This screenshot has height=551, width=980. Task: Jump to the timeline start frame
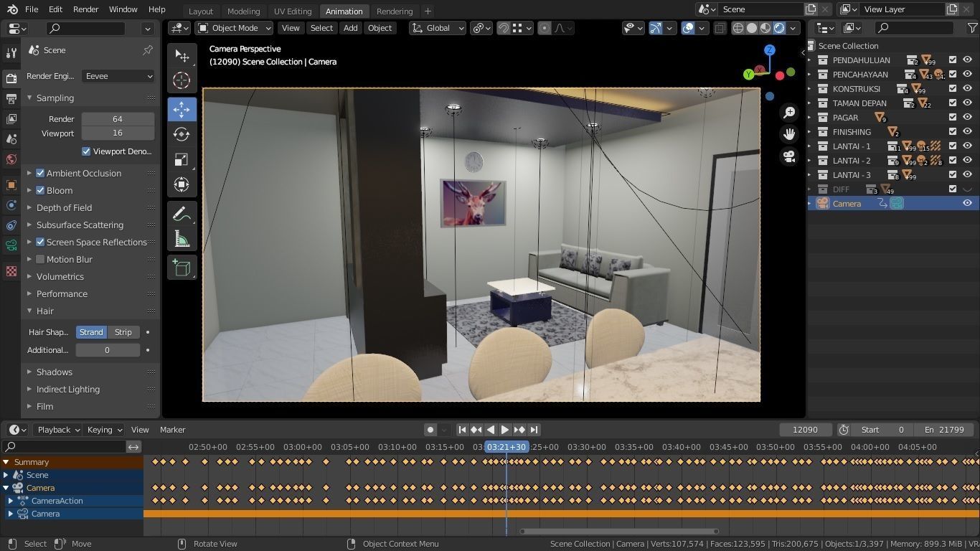[462, 430]
